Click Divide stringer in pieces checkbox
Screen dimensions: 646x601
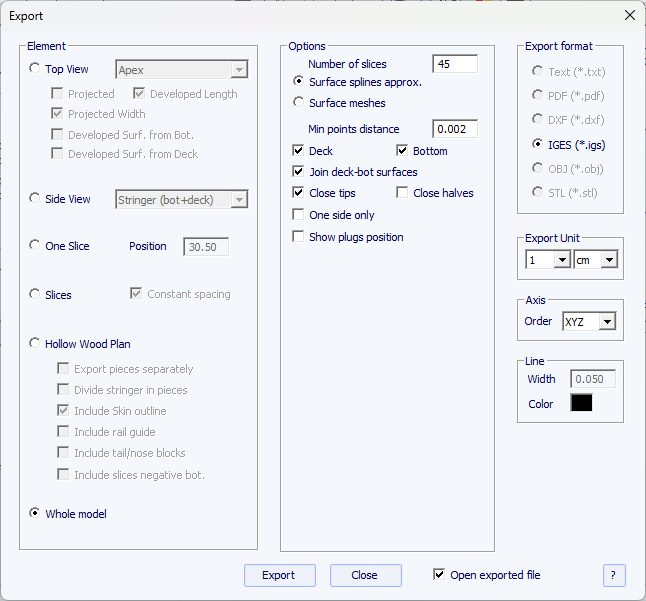point(63,389)
